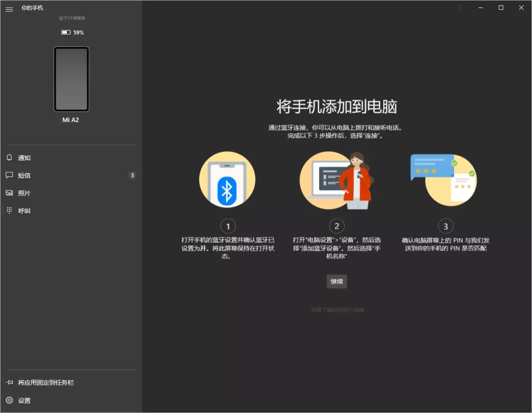This screenshot has width=532, height=413.
Task: Select the Mi A2 phone thumbnail
Action: pyautogui.click(x=71, y=79)
